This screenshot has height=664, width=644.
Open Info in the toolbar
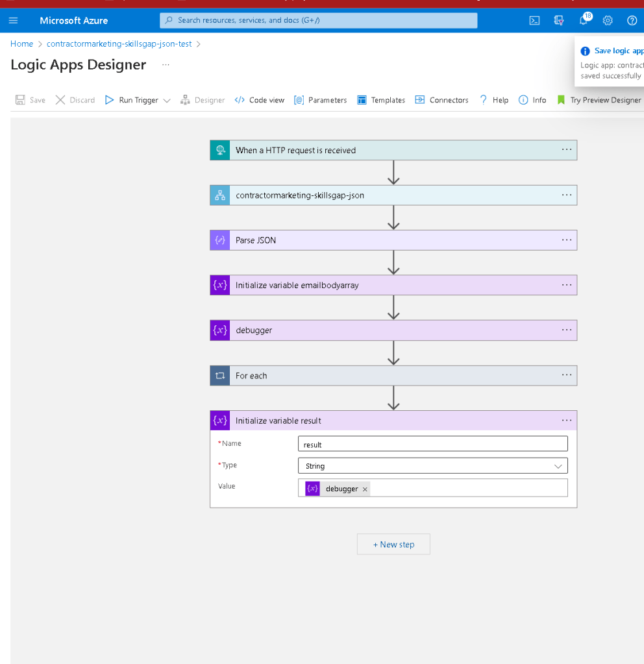click(532, 100)
